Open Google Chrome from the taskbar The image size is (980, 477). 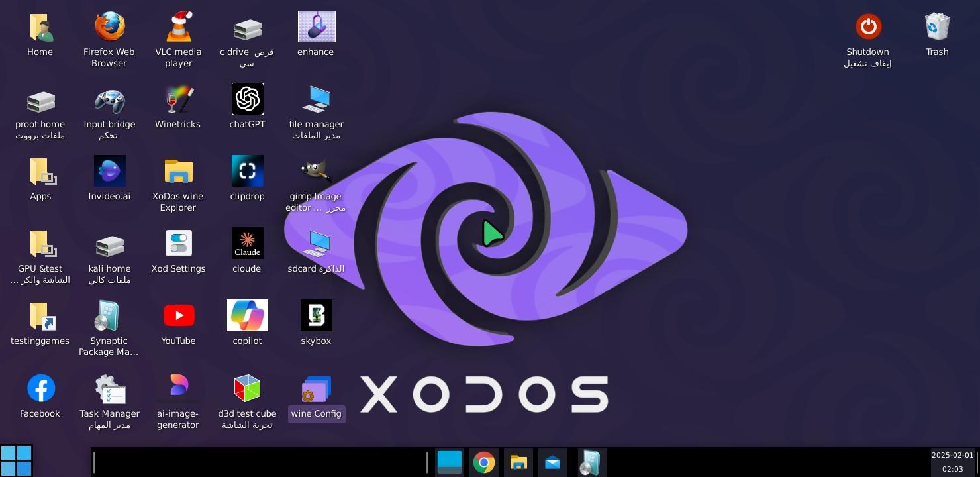tap(484, 462)
